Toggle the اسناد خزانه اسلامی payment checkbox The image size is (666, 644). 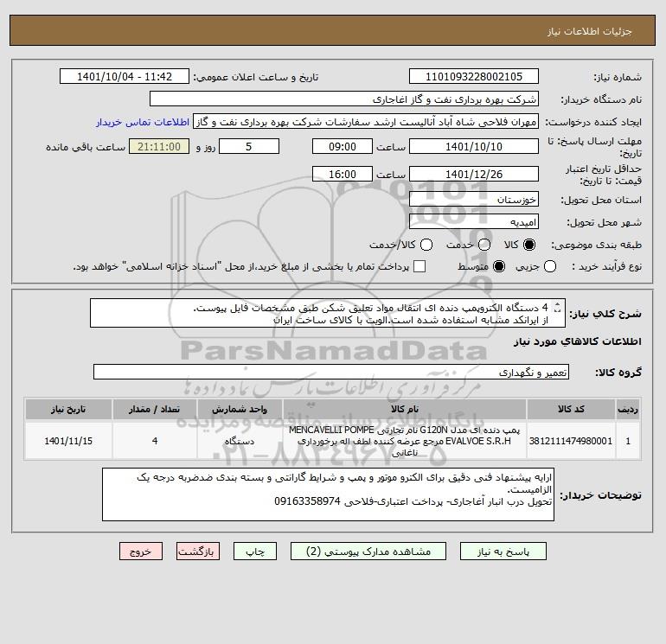click(419, 266)
